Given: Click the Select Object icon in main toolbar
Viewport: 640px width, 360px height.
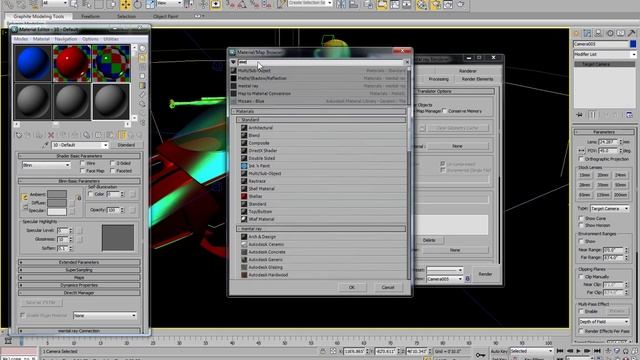Looking at the screenshot, I should (x=74, y=4).
